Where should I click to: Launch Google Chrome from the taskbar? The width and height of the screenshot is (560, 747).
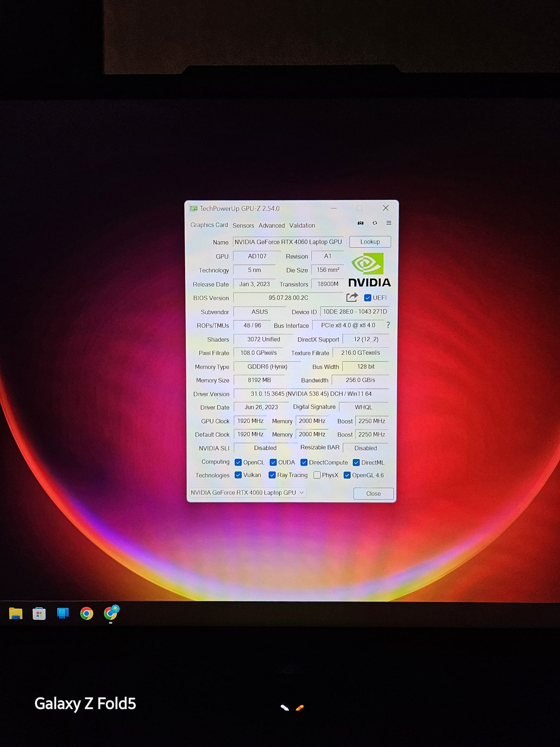point(87,614)
